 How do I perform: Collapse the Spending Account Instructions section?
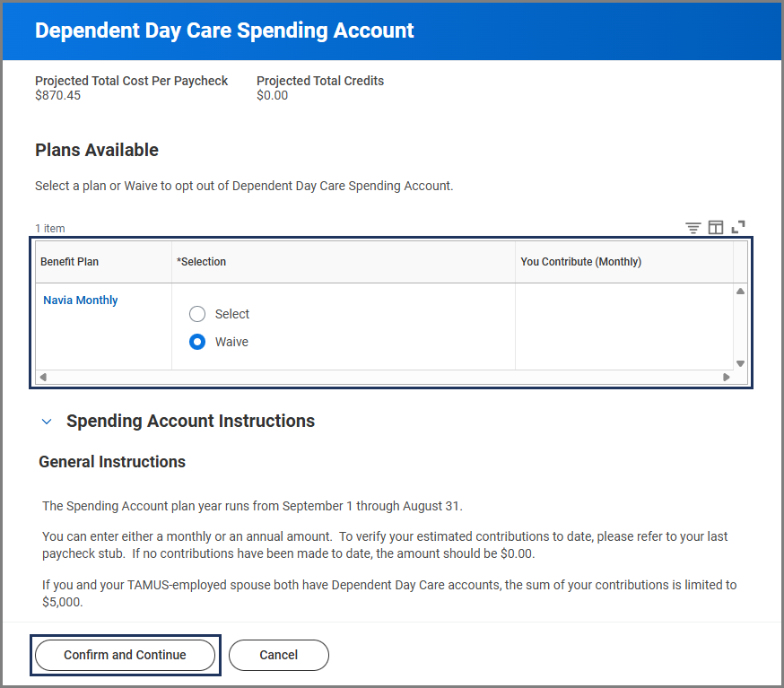[x=47, y=421]
